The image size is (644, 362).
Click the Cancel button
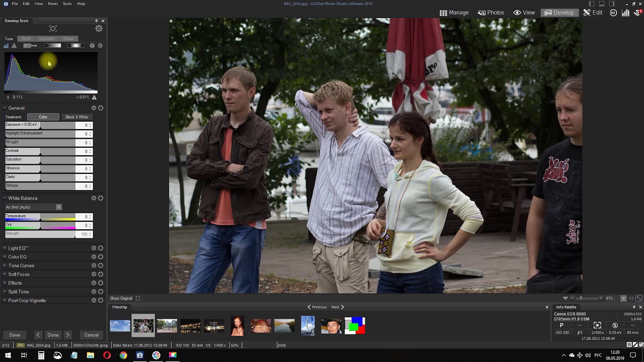(x=91, y=335)
